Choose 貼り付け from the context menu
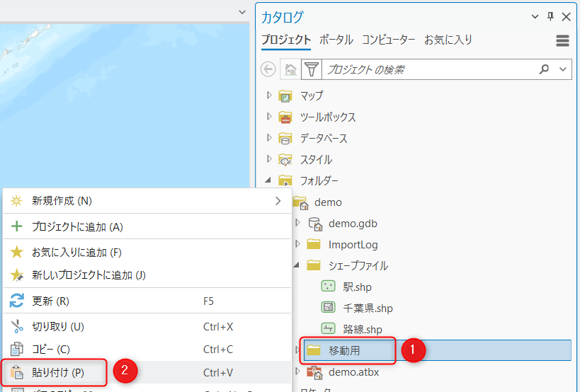 (58, 372)
